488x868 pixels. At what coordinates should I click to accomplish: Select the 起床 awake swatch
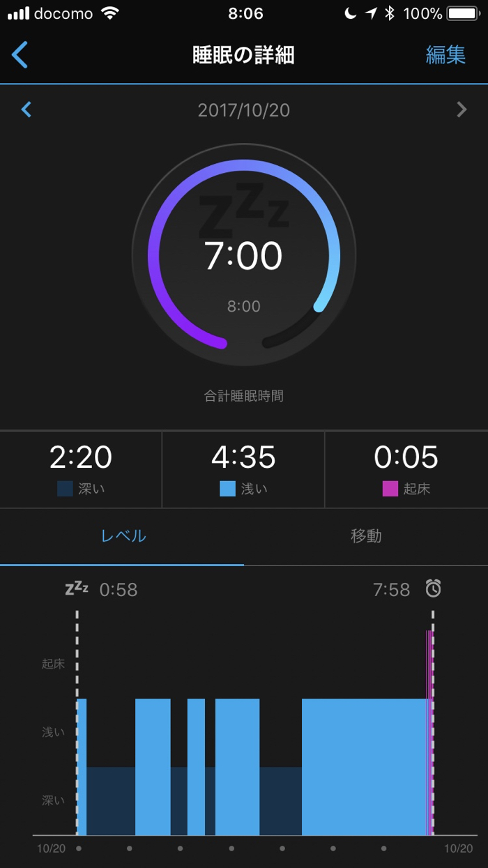tap(390, 488)
